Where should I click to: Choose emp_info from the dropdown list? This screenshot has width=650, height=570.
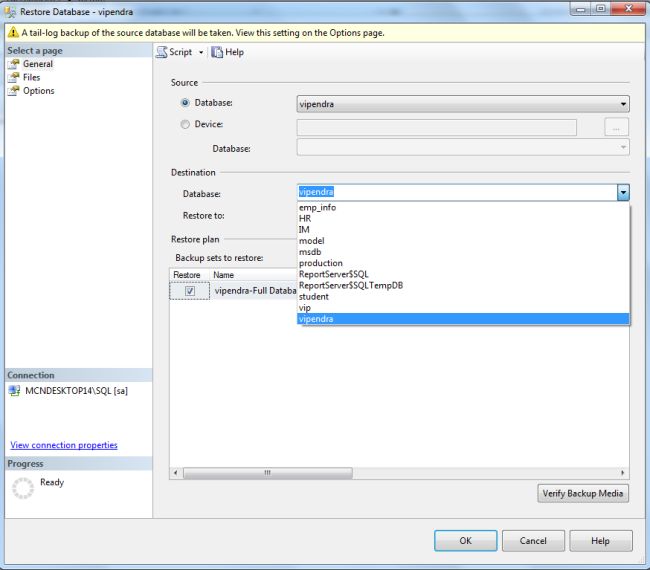coord(463,207)
